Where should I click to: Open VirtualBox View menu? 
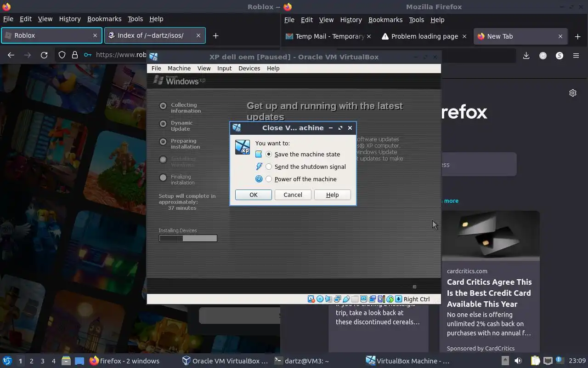click(x=204, y=68)
